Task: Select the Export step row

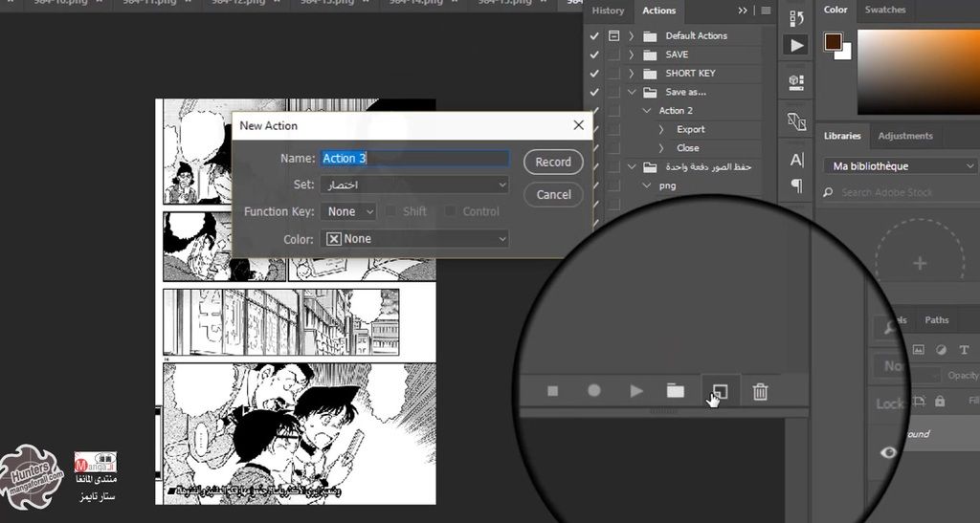Action: 690,129
